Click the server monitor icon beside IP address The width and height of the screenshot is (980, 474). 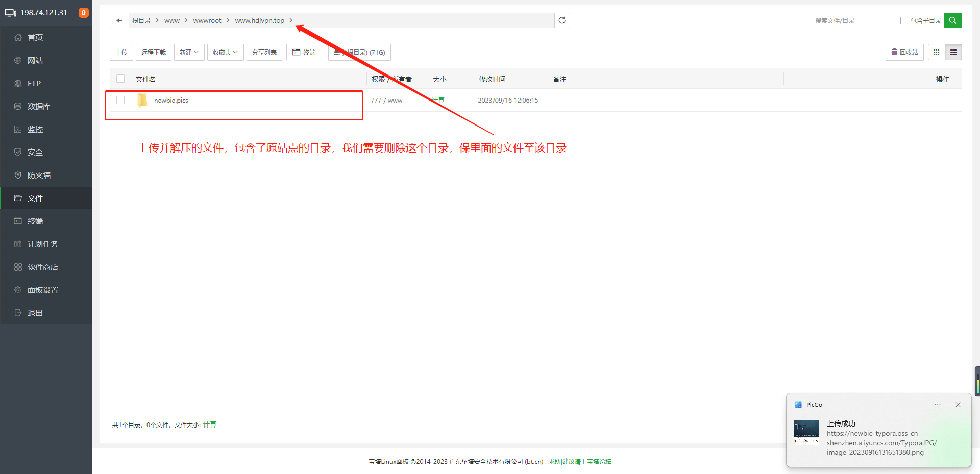coord(11,13)
